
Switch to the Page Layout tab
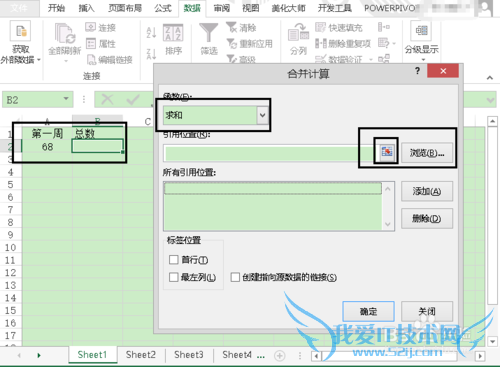[125, 8]
